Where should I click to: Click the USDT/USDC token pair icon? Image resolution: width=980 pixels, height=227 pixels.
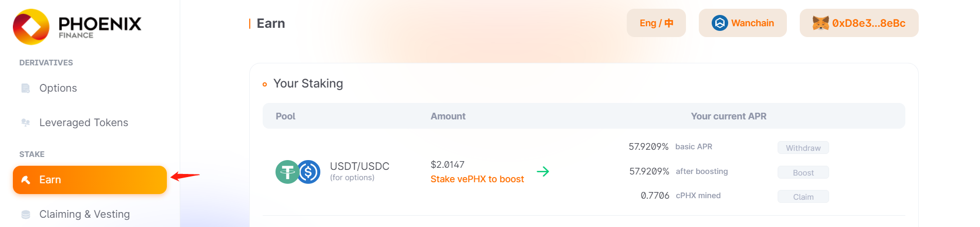click(x=298, y=172)
